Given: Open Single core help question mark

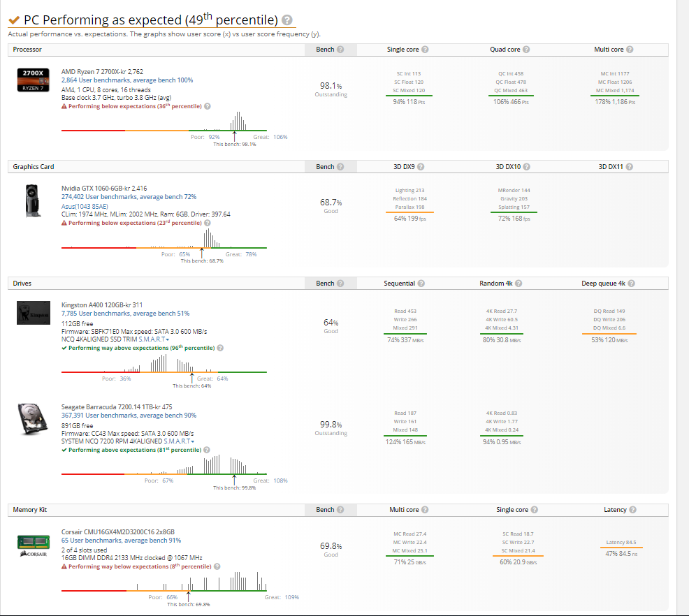Looking at the screenshot, I should pyautogui.click(x=425, y=50).
